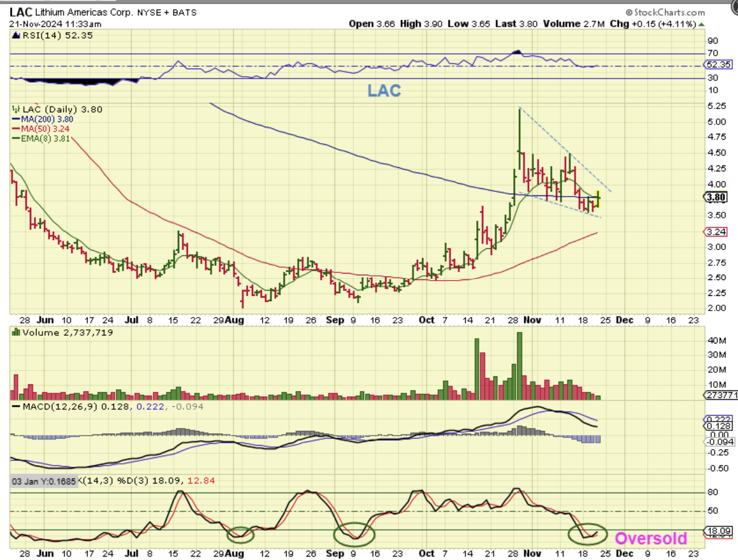Click the NYSE + BATS exchange label

pos(167,12)
